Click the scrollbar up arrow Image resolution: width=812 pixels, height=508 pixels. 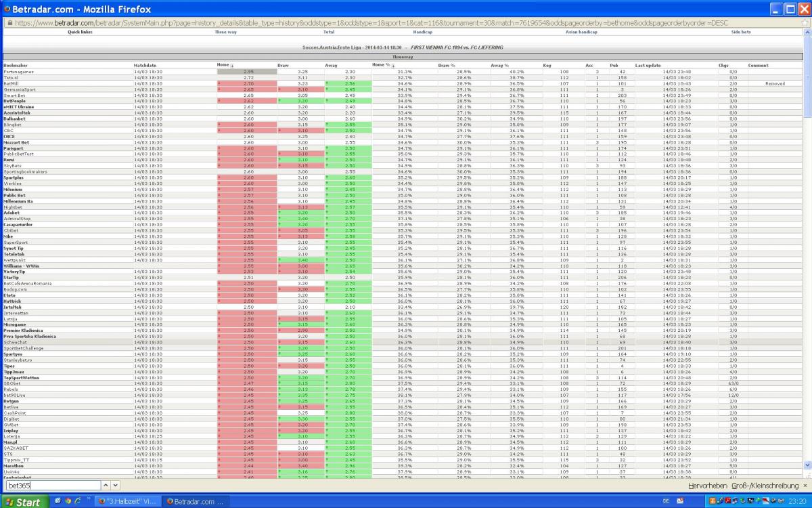(807, 32)
